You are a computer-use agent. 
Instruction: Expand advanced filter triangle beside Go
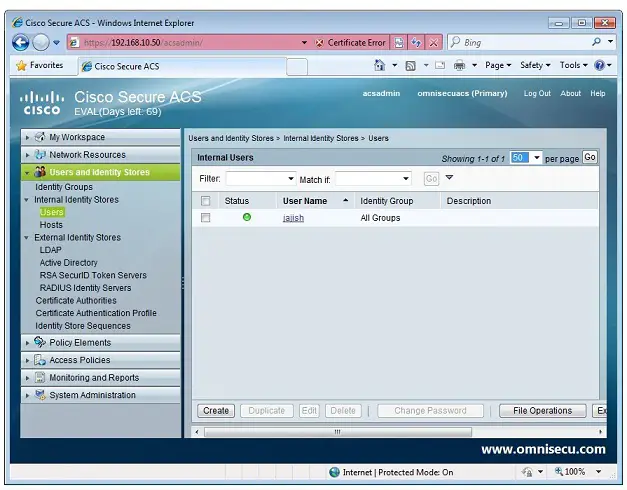tap(449, 177)
